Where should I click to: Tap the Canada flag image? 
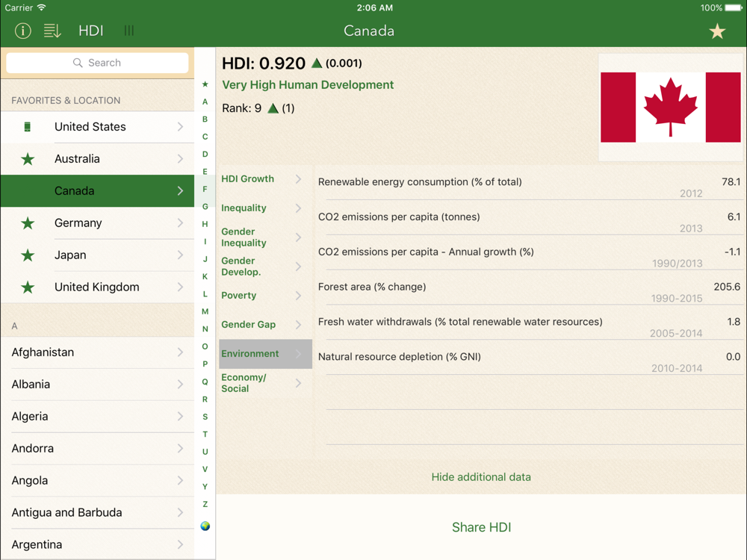click(x=670, y=107)
